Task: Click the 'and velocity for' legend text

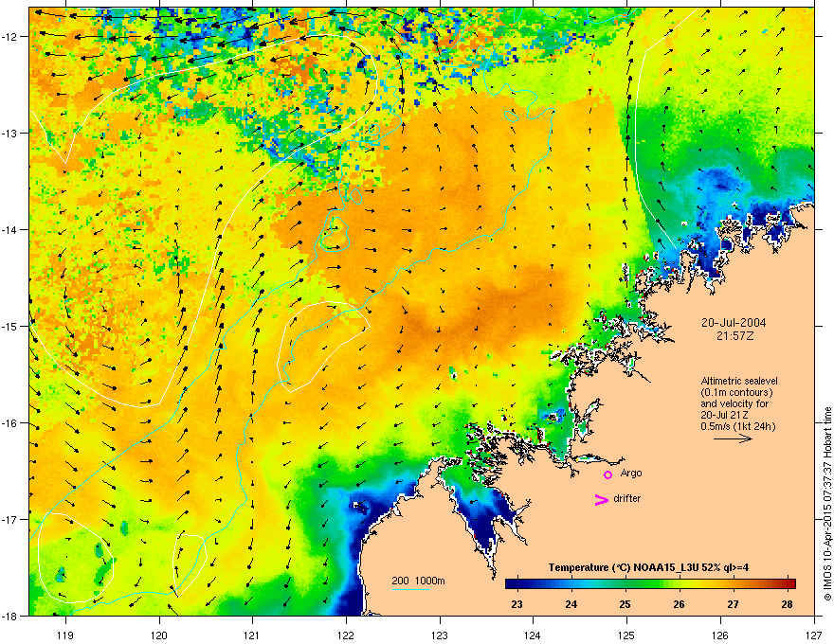Action: (x=734, y=403)
